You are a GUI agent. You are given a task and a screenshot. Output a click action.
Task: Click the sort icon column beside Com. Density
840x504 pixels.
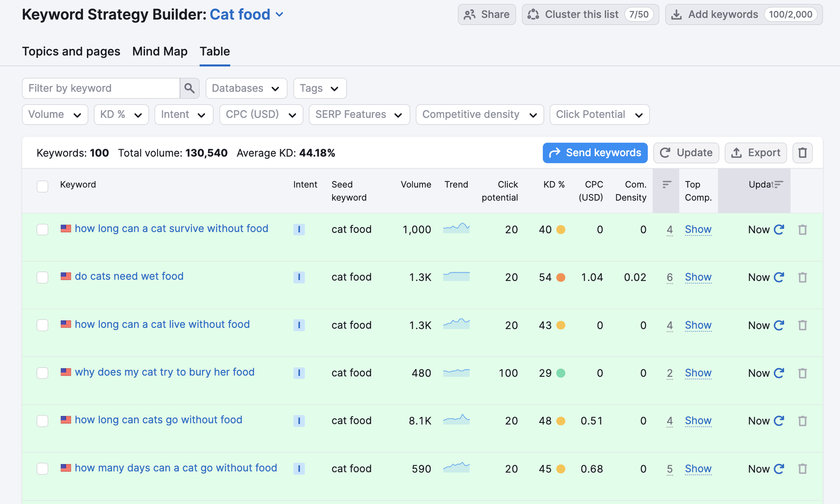[666, 185]
